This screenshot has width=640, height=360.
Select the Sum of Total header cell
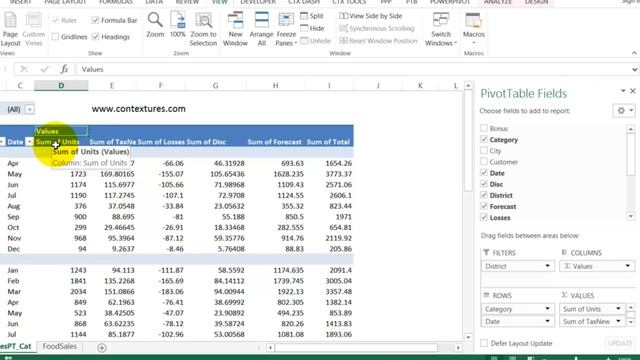tap(329, 142)
